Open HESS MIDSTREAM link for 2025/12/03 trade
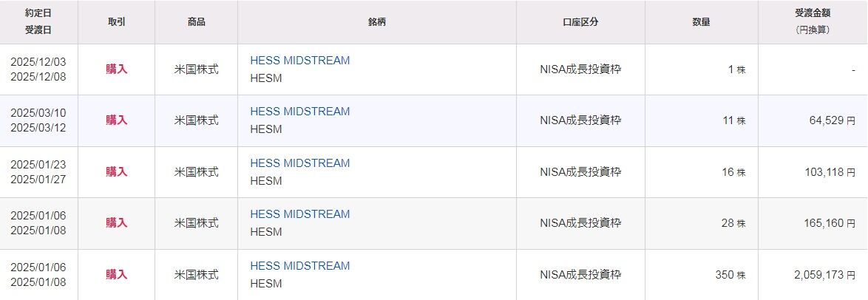The width and height of the screenshot is (868, 300). (x=299, y=61)
